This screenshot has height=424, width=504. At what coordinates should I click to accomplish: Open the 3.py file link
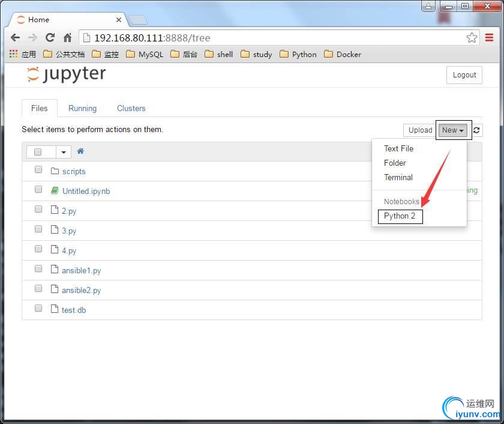pyautogui.click(x=69, y=231)
